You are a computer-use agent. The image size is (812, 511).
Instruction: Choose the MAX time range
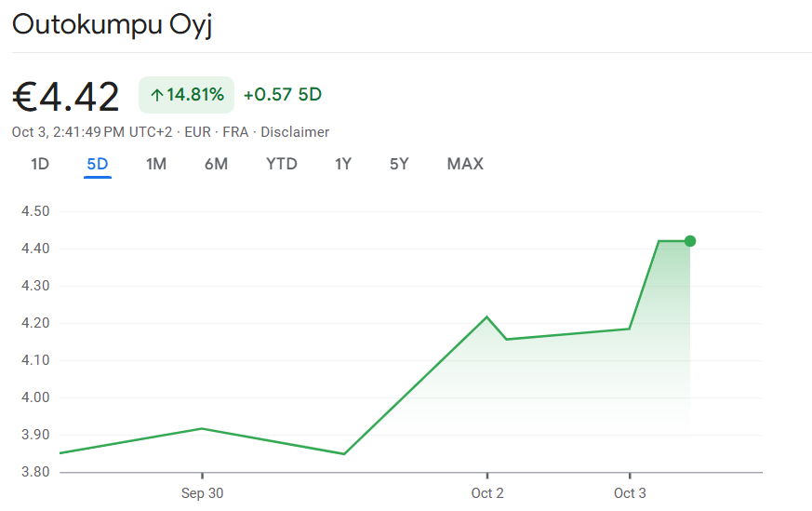pos(465,164)
